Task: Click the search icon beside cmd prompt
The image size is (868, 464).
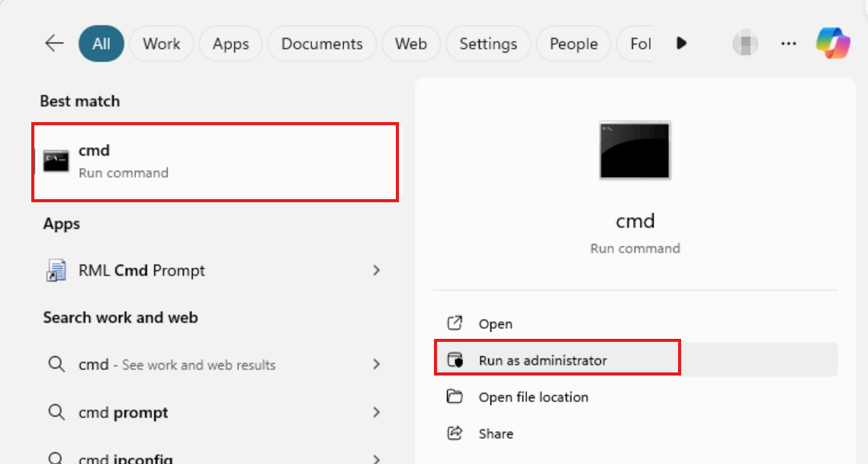Action: point(56,412)
